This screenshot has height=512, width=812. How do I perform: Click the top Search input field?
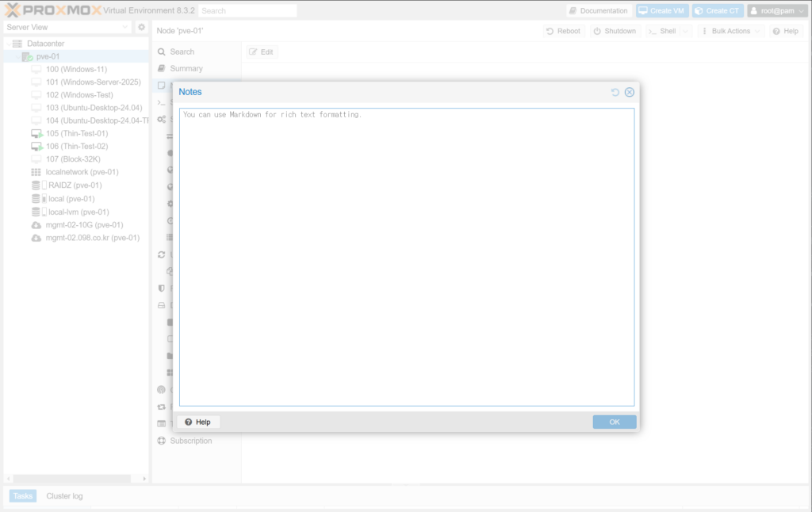tap(247, 11)
